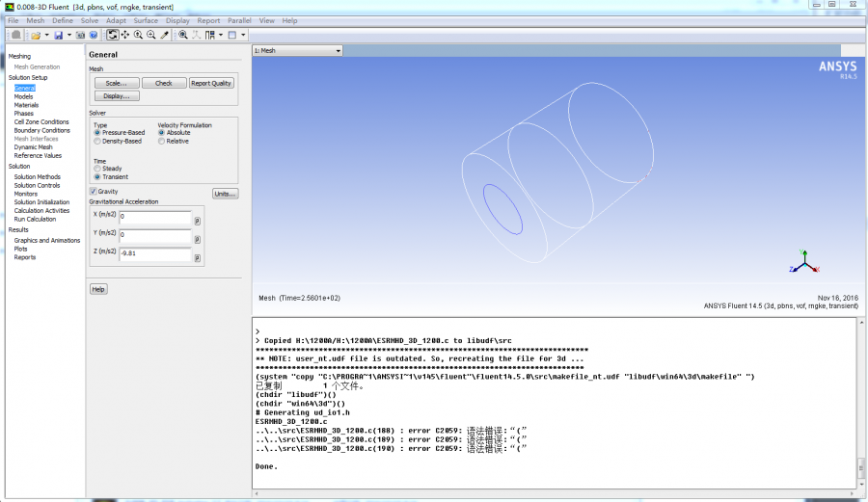Select Boundary Conditions in navigation tree
The image size is (868, 502).
pyautogui.click(x=42, y=130)
